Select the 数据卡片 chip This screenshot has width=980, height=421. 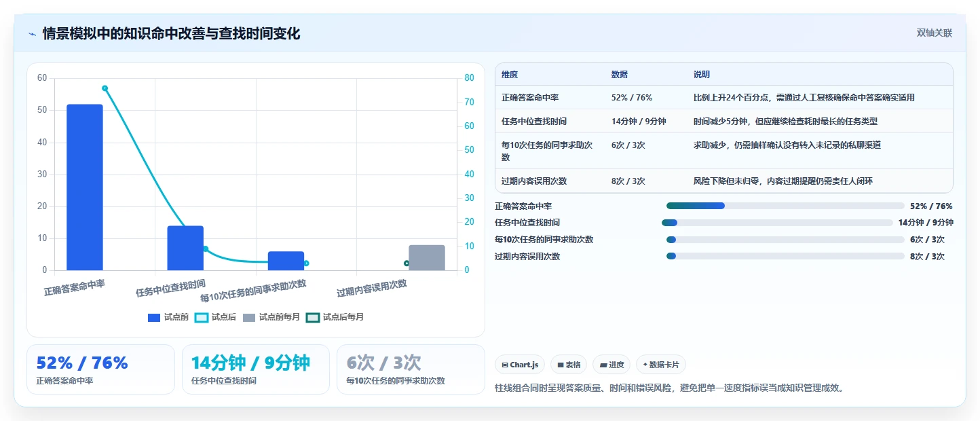(x=661, y=365)
